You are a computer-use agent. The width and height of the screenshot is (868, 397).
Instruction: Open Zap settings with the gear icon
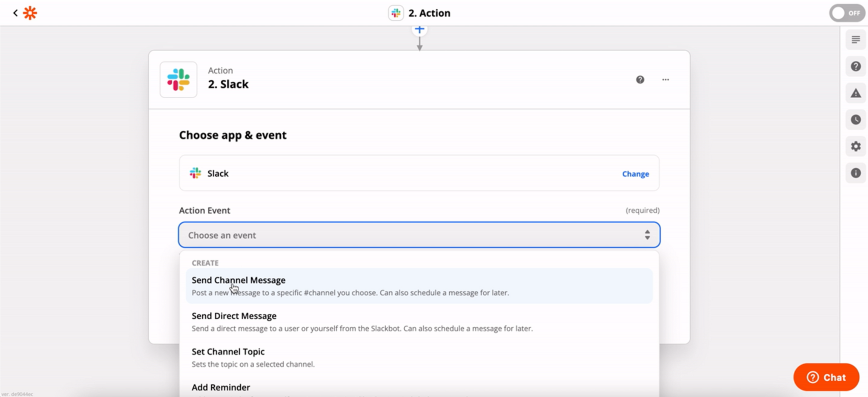coord(856,146)
